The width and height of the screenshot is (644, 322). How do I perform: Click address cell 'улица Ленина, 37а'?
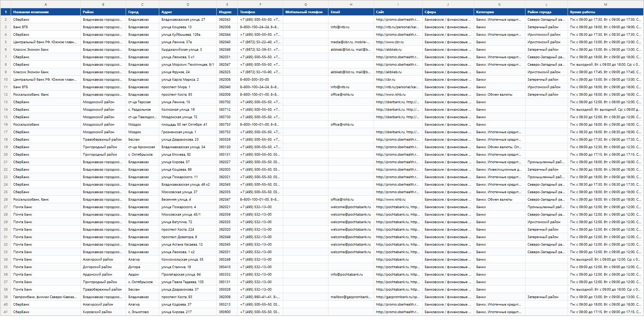click(x=188, y=42)
